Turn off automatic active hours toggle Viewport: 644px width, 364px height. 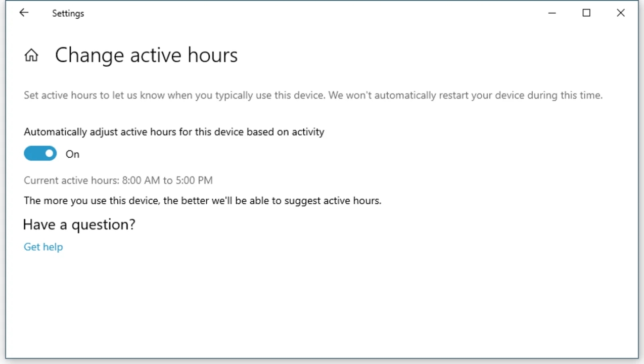point(40,154)
